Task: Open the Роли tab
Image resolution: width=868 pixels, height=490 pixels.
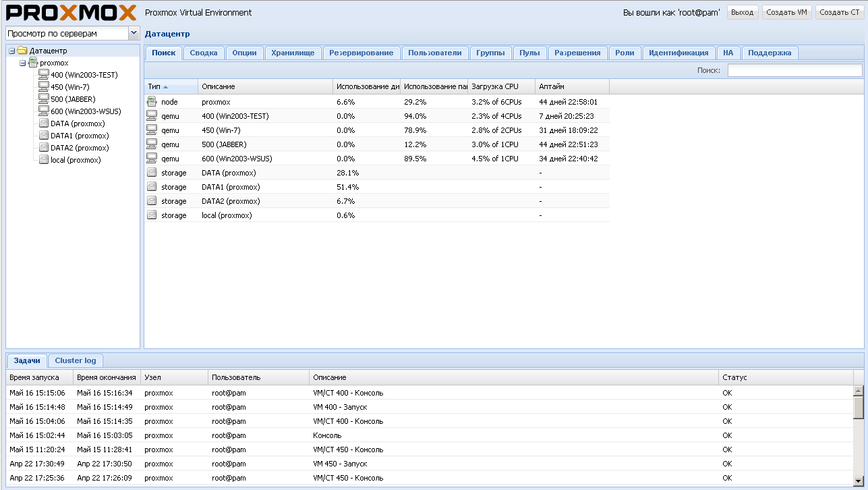Action: pos(625,53)
